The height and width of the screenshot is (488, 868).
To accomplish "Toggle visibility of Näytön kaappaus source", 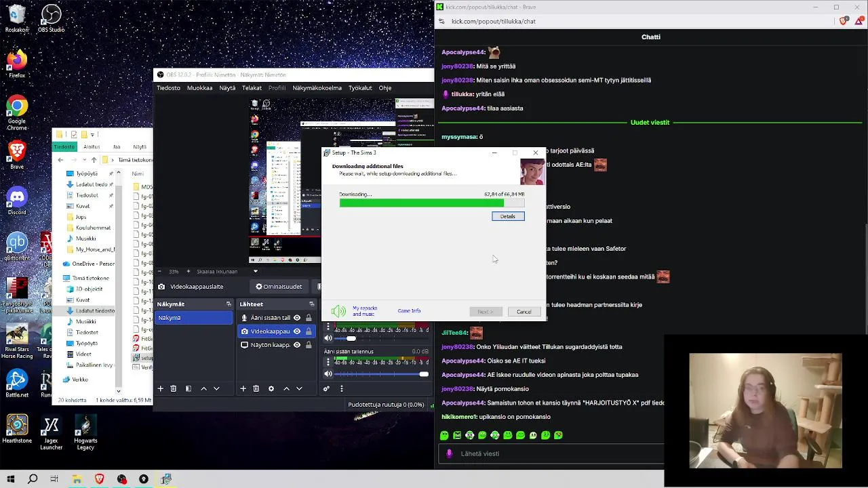I will pos(297,345).
